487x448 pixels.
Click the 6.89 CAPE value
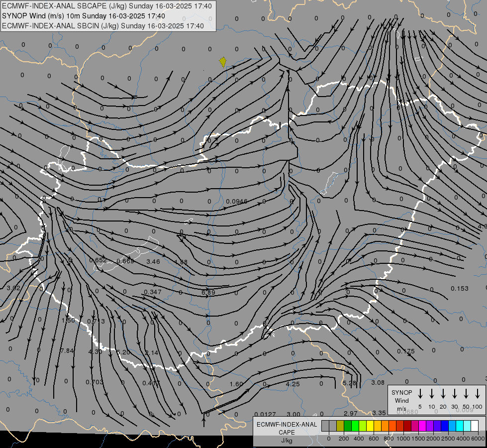(x=208, y=292)
